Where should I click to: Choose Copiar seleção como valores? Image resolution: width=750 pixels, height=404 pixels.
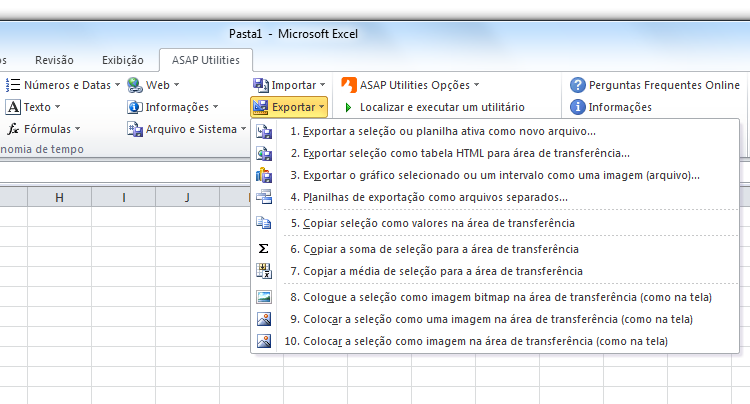(495, 223)
